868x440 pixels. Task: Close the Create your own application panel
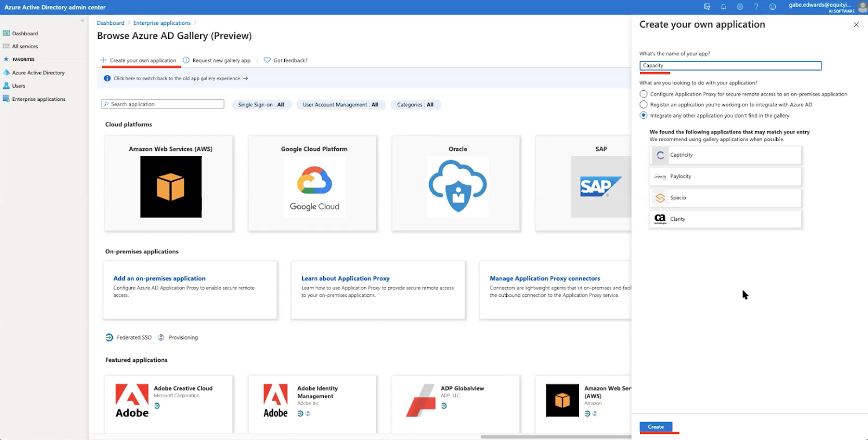(856, 25)
